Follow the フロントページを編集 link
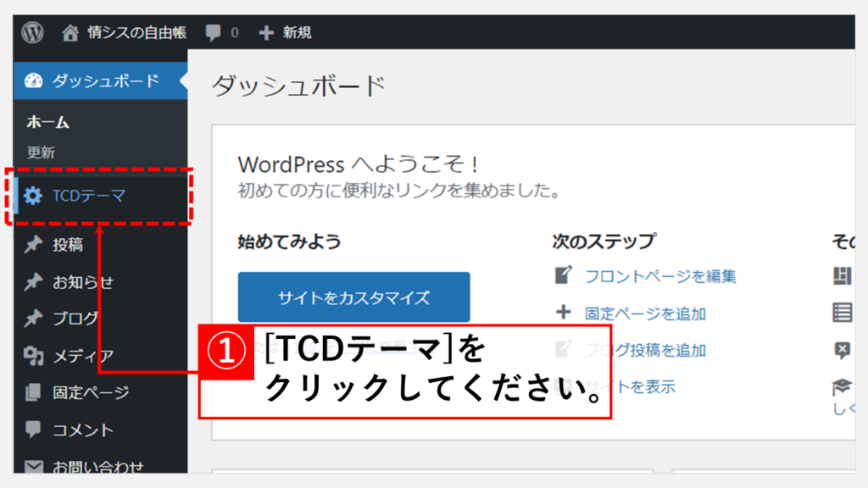Image resolution: width=868 pixels, height=488 pixels. [660, 276]
